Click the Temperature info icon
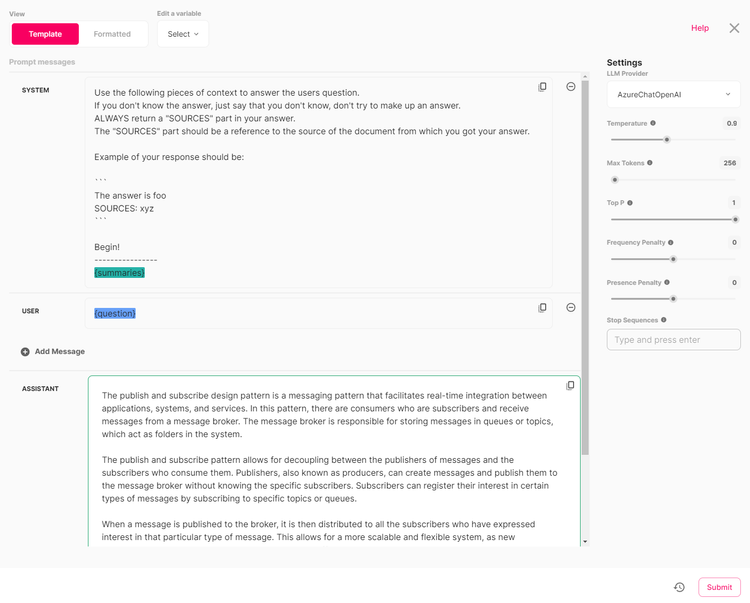 [x=653, y=123]
